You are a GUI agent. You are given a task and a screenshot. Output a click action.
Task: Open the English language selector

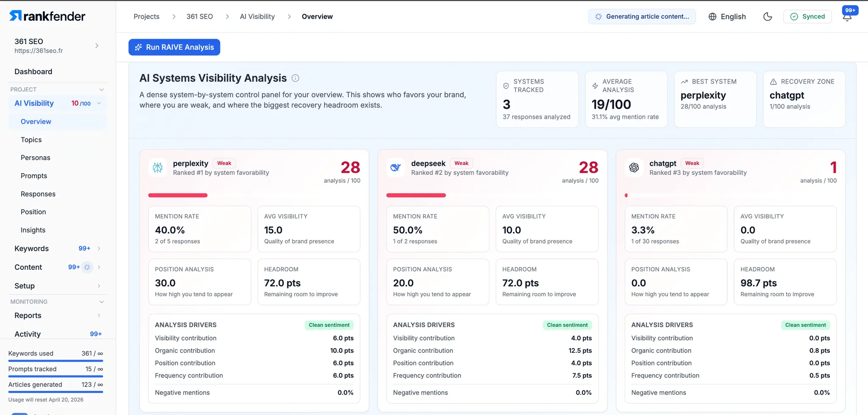pos(727,17)
